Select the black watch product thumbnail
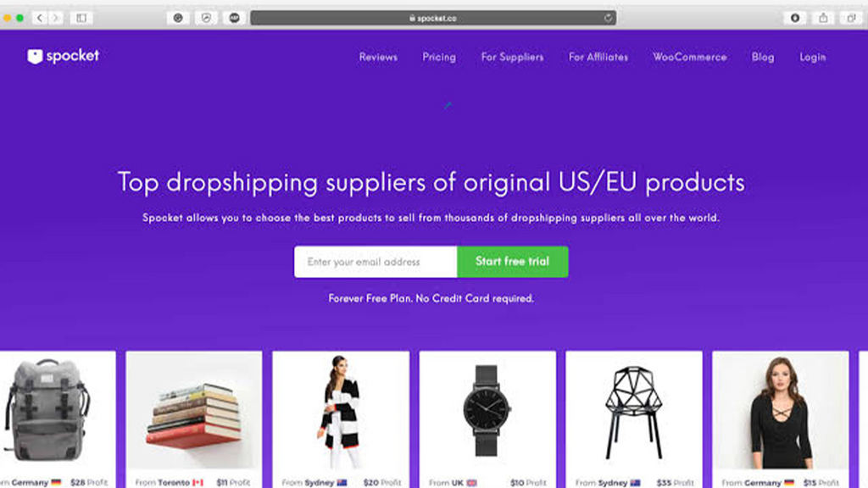This screenshot has width=868, height=488. click(x=487, y=411)
